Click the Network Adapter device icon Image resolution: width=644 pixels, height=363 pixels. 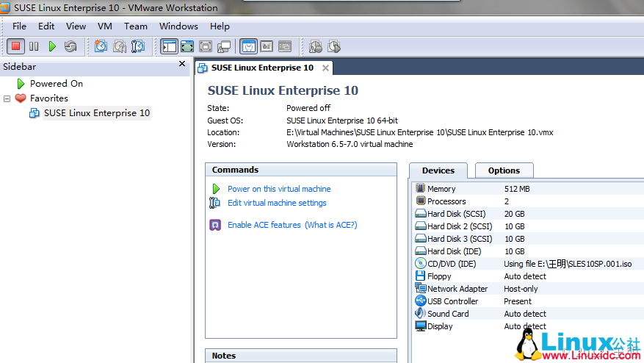pos(421,288)
